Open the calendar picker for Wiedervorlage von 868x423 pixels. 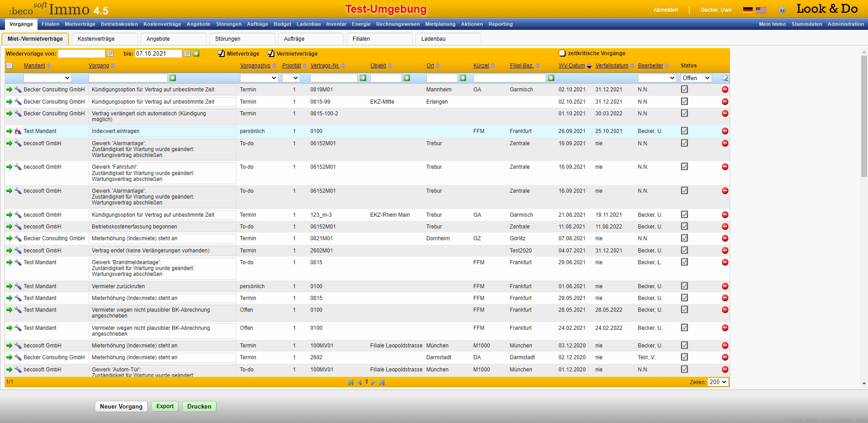pos(110,54)
